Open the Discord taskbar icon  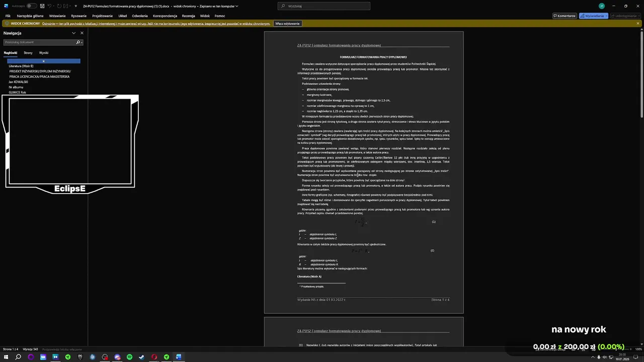117,357
